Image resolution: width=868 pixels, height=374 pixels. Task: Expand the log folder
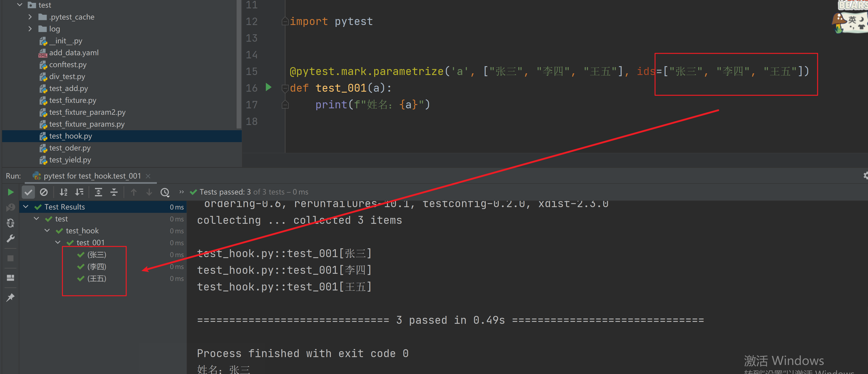tap(30, 29)
